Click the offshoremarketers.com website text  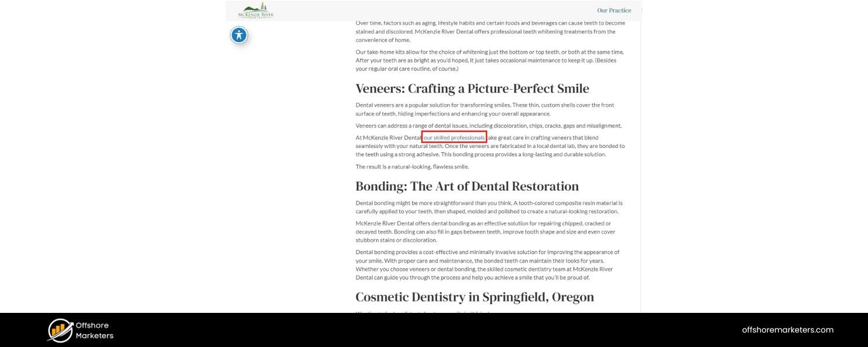pyautogui.click(x=788, y=330)
